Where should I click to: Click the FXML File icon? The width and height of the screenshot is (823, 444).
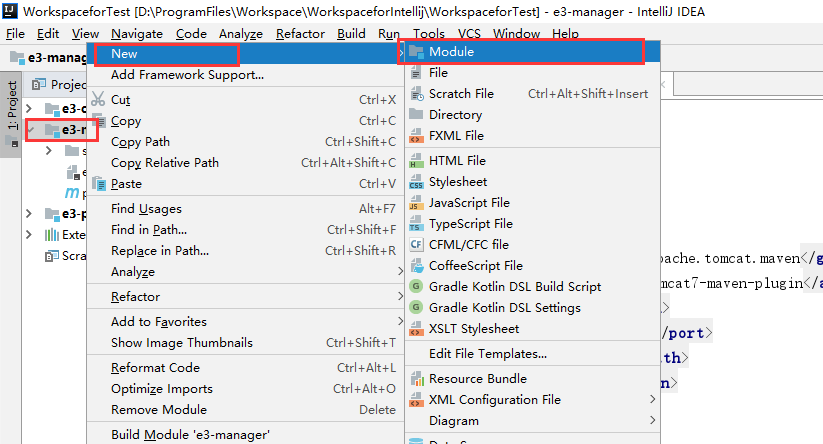pyautogui.click(x=416, y=136)
